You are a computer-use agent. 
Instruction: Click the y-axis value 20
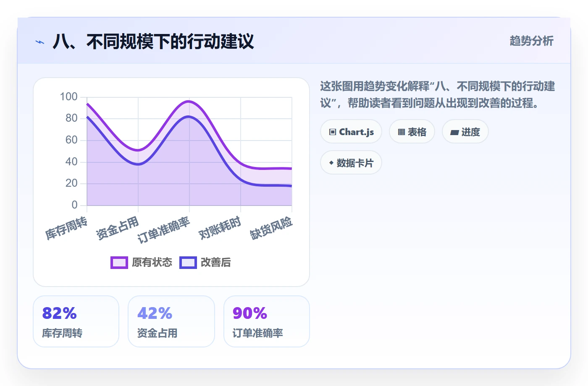[71, 183]
